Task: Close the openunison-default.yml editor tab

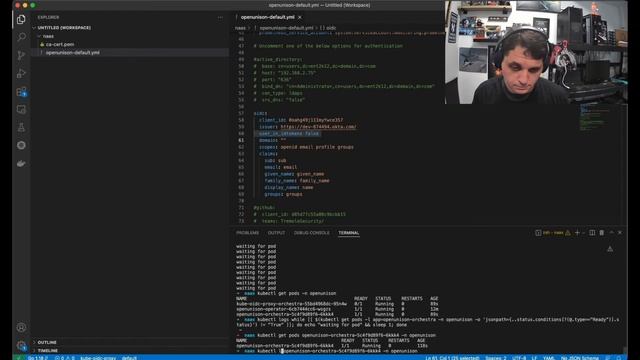Action: click(x=300, y=17)
